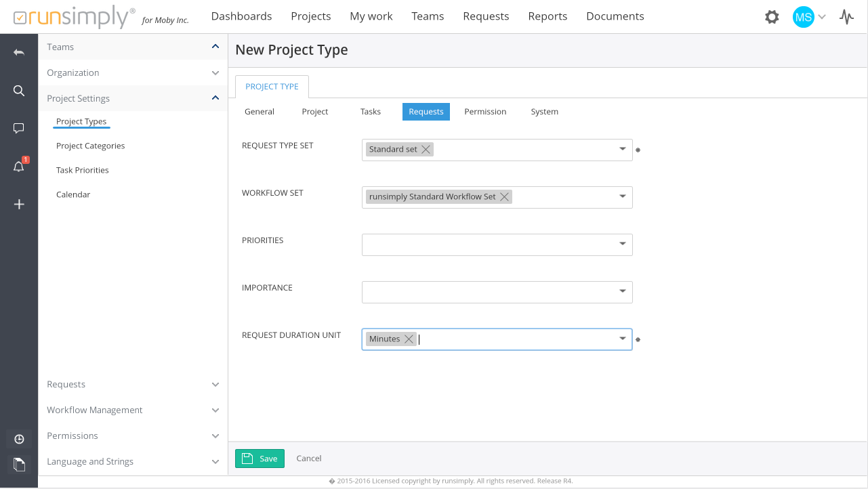Open the Reports menu
This screenshot has height=489, width=868.
point(547,16)
